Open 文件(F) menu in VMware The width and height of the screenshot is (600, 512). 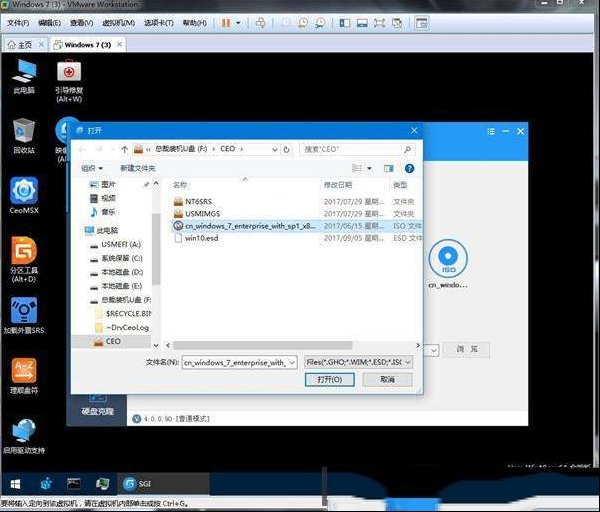pos(18,23)
